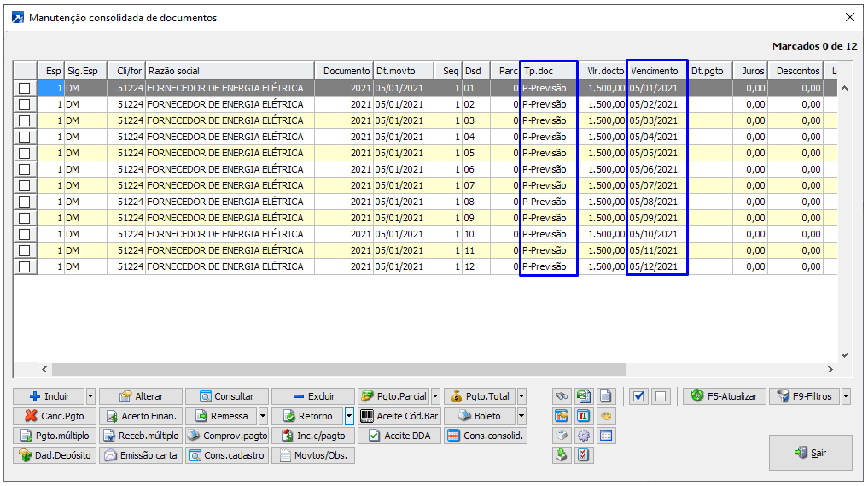Click the red and green arrows sort icon

[x=584, y=416]
